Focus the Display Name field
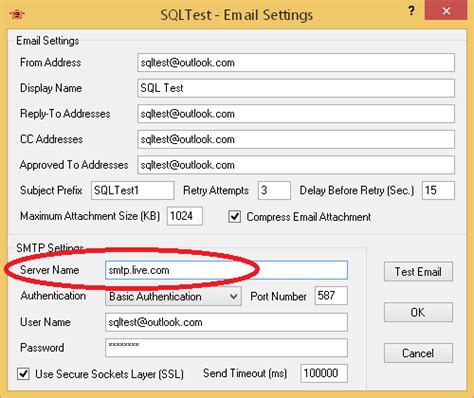474x398 pixels. point(296,88)
